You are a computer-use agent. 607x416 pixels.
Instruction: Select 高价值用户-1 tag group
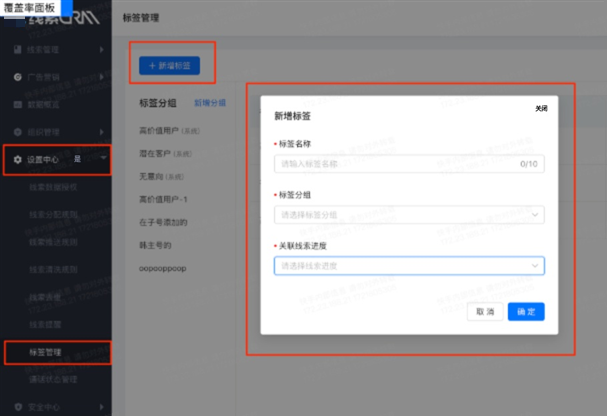coord(163,199)
